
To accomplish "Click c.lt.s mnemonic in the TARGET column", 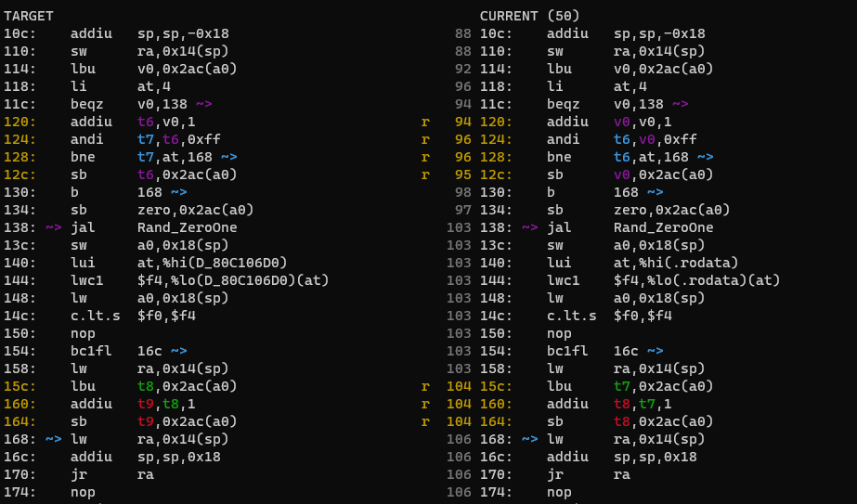I will click(x=95, y=316).
